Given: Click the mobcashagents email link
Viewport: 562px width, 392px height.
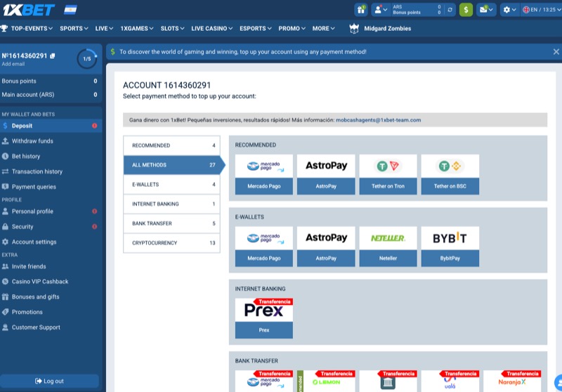Looking at the screenshot, I should click(x=378, y=120).
